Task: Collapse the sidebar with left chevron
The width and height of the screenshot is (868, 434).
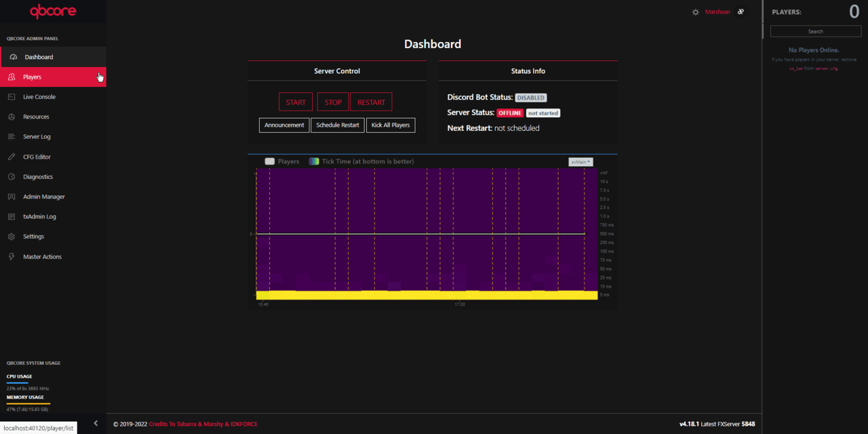Action: tap(96, 423)
